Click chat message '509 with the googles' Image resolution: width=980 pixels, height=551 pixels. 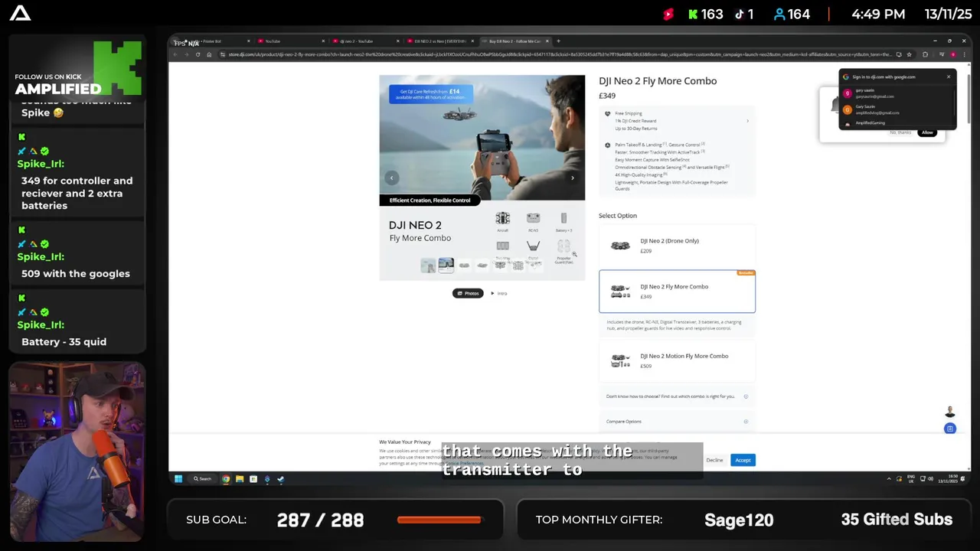(x=76, y=273)
